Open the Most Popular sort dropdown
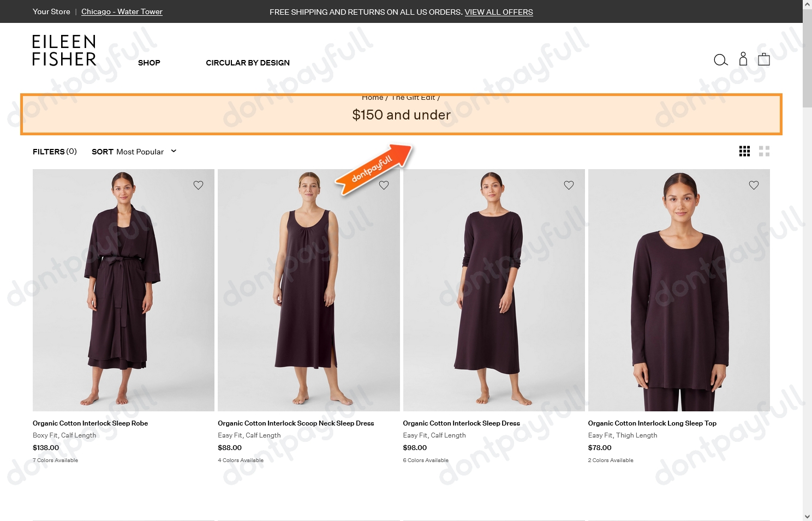The height and width of the screenshot is (521, 812). click(140, 152)
